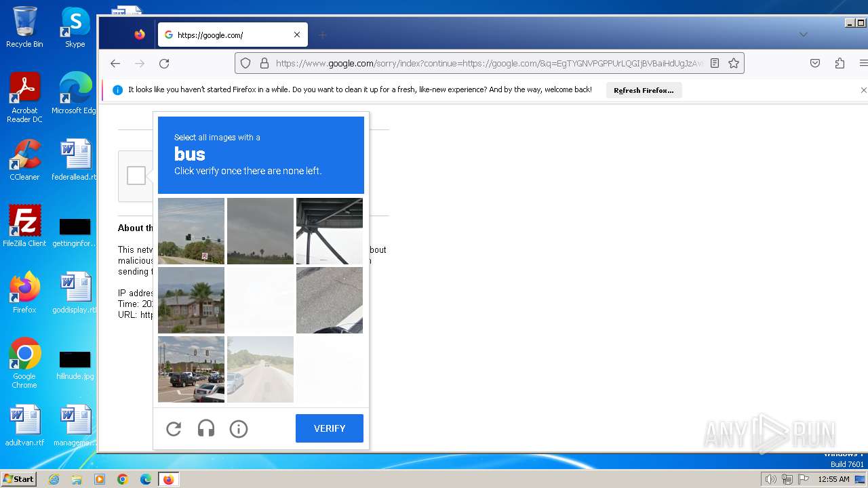
Task: Switch to the audio challenge headphones icon
Action: click(x=206, y=428)
